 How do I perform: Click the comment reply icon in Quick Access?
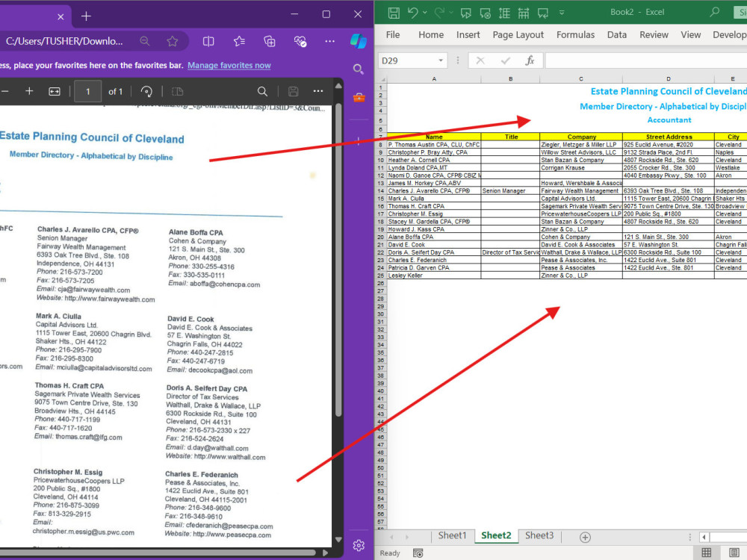pyautogui.click(x=542, y=13)
